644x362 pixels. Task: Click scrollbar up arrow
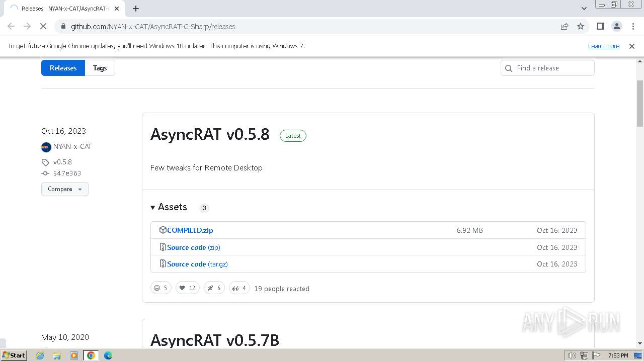pos(640,61)
